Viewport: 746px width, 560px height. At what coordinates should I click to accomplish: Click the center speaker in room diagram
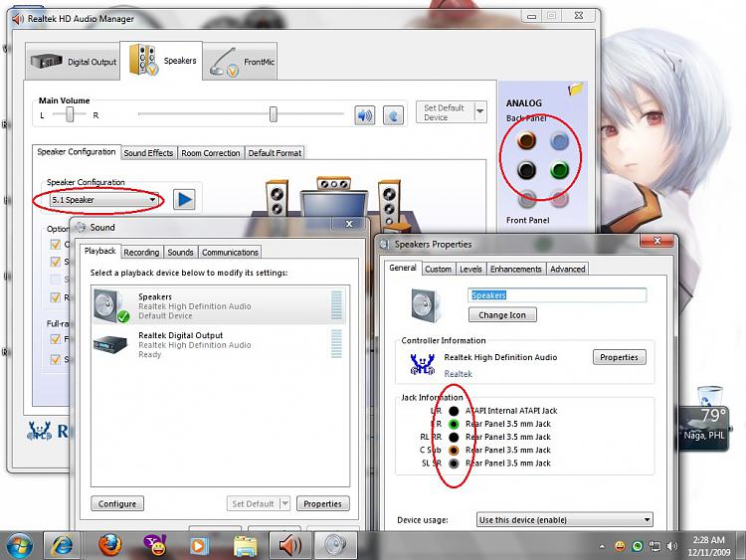334,183
